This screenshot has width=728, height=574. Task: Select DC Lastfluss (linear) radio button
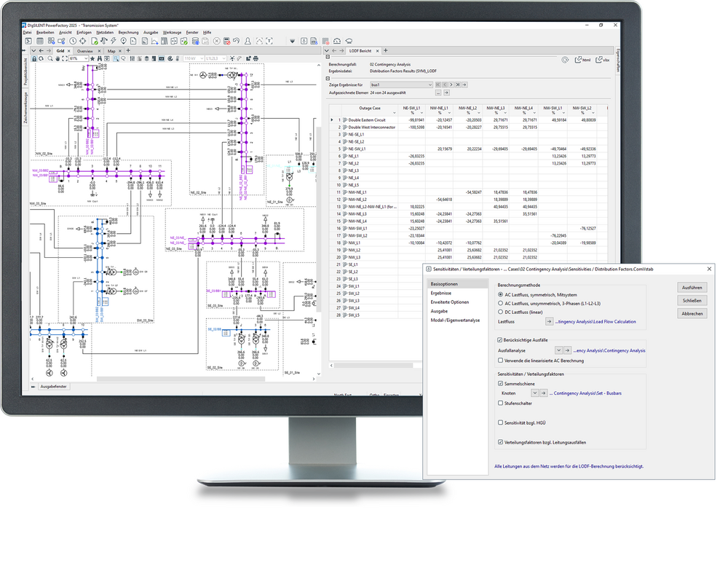tap(499, 311)
